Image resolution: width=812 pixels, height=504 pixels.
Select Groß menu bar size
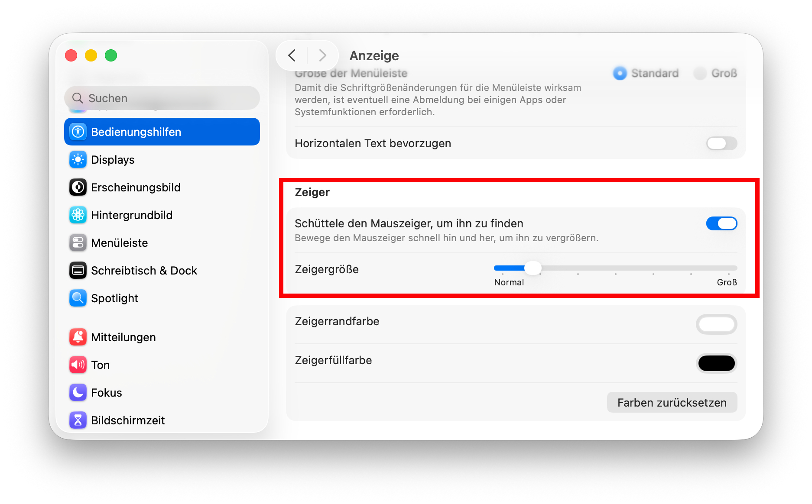[x=700, y=73]
